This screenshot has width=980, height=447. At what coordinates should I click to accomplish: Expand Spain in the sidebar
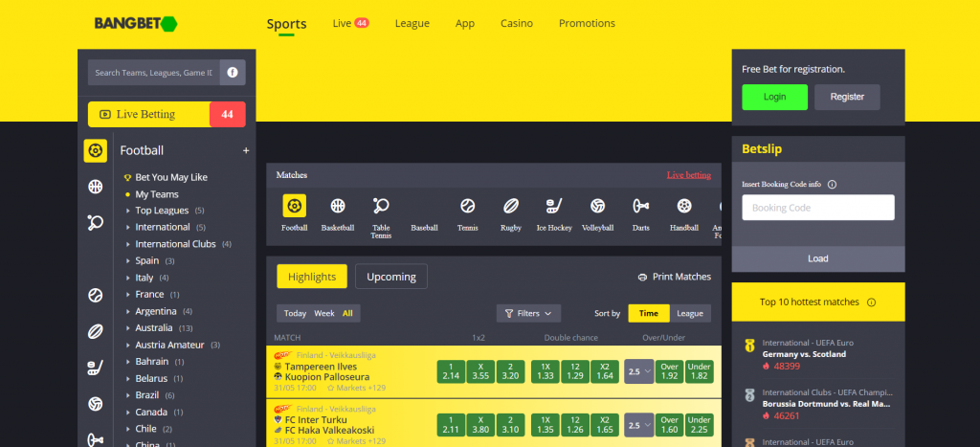[x=150, y=260]
